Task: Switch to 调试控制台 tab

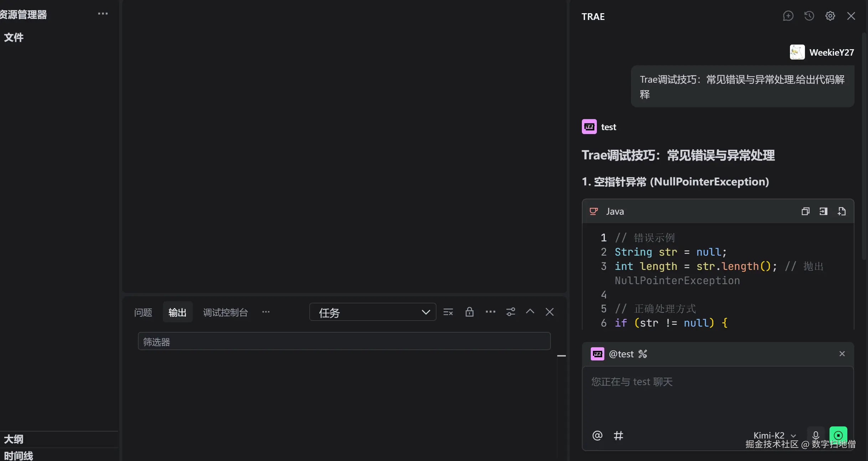Action: tap(225, 312)
